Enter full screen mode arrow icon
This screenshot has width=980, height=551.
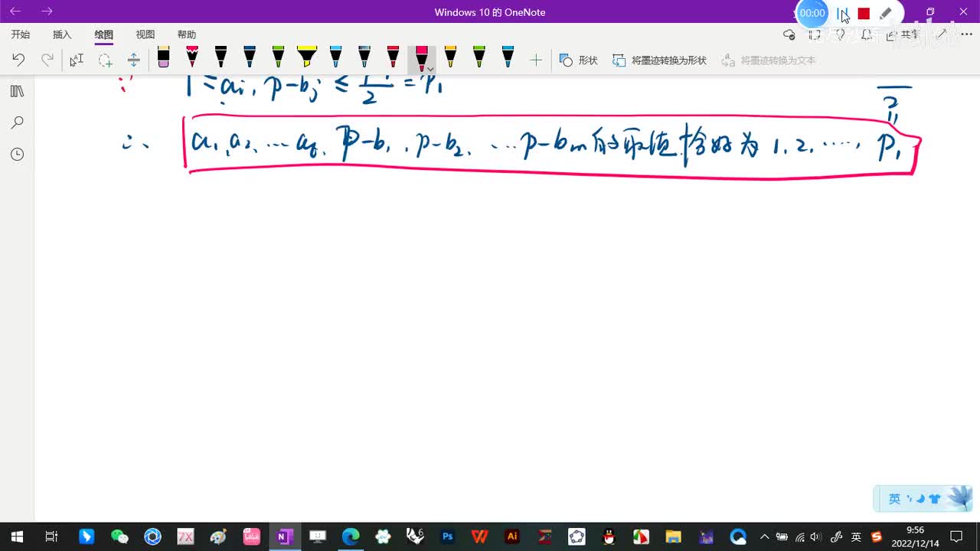[942, 34]
